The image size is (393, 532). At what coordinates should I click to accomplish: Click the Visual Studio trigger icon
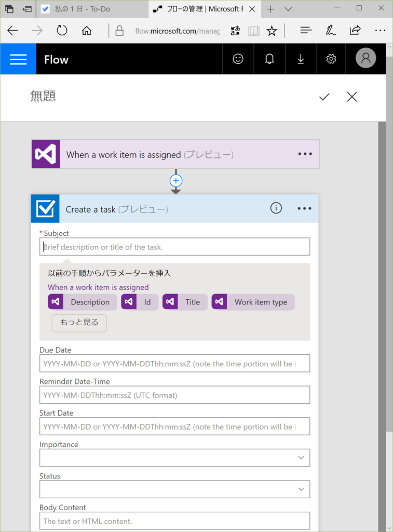coord(46,154)
